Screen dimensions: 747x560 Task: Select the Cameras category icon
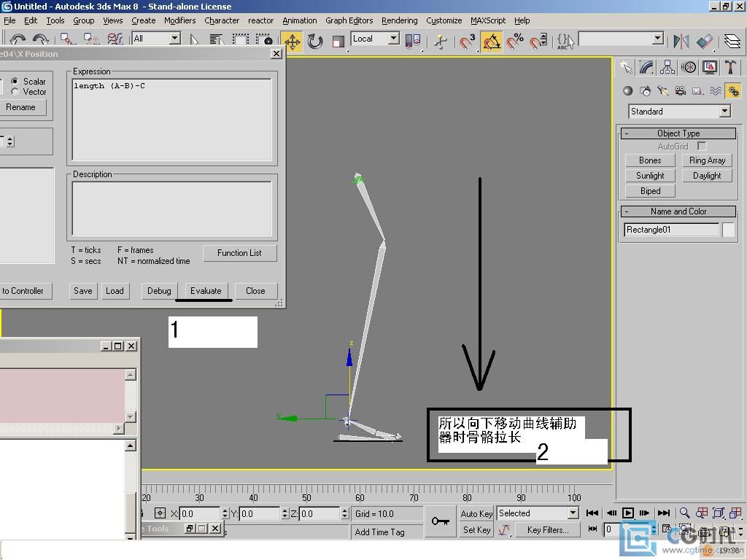pyautogui.click(x=681, y=90)
